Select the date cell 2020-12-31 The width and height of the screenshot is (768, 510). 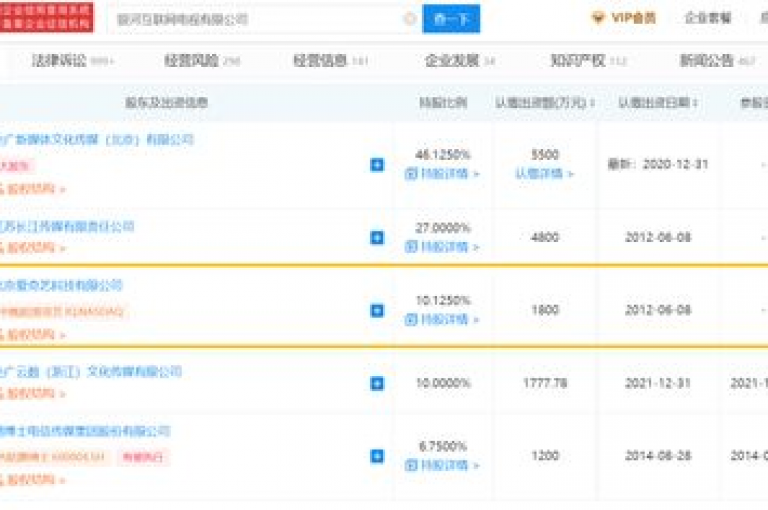658,165
